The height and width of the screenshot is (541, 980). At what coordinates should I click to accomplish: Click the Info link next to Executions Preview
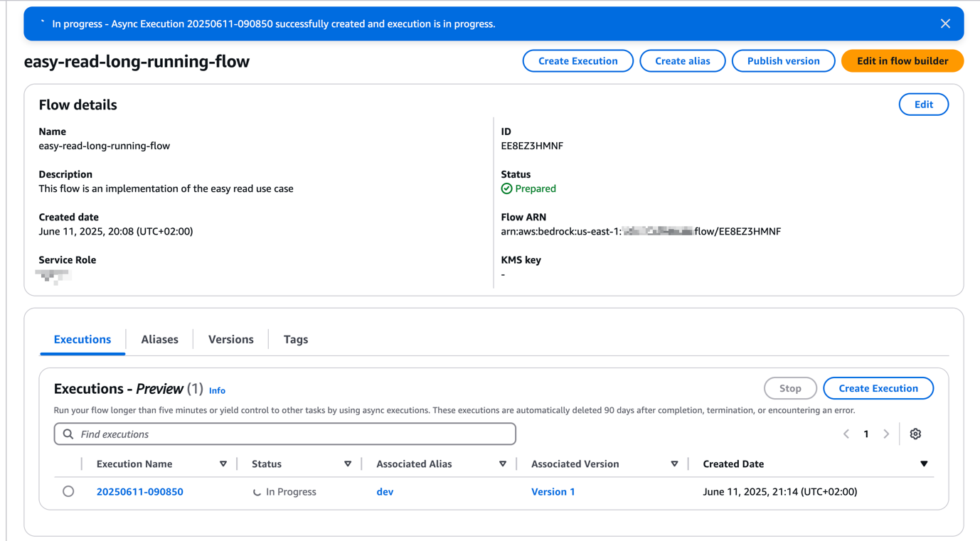pos(217,390)
